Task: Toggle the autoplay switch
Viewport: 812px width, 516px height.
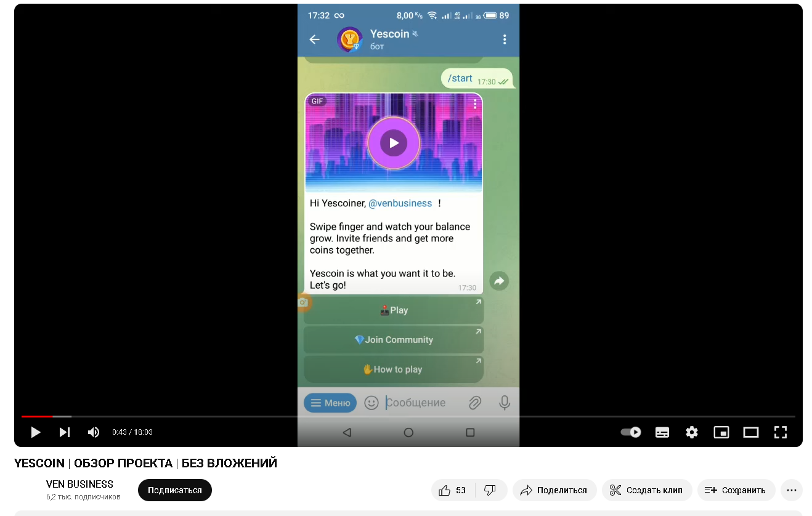Action: [631, 432]
